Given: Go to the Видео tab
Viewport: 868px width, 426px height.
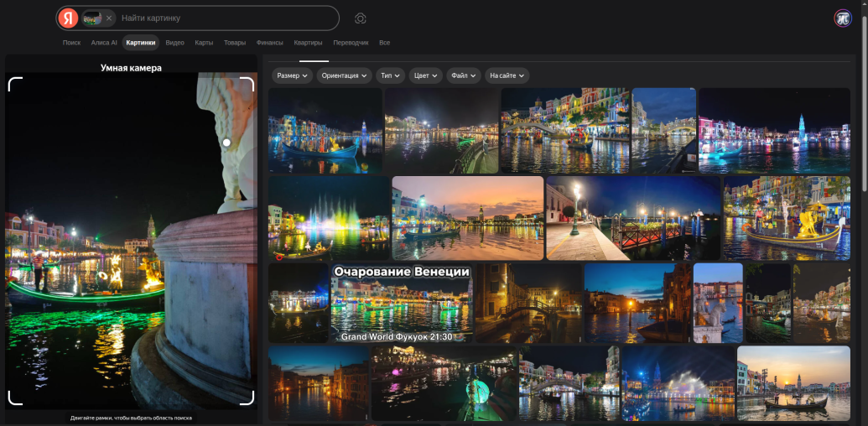Looking at the screenshot, I should pyautogui.click(x=175, y=43).
